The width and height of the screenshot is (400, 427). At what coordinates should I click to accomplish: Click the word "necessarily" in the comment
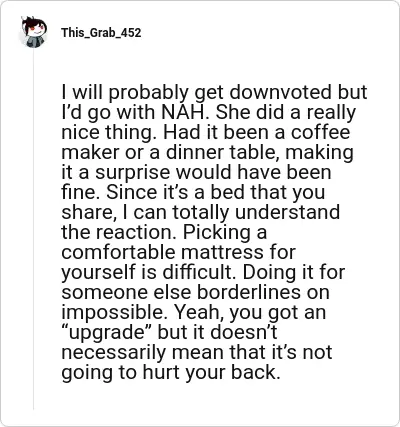[113, 353]
